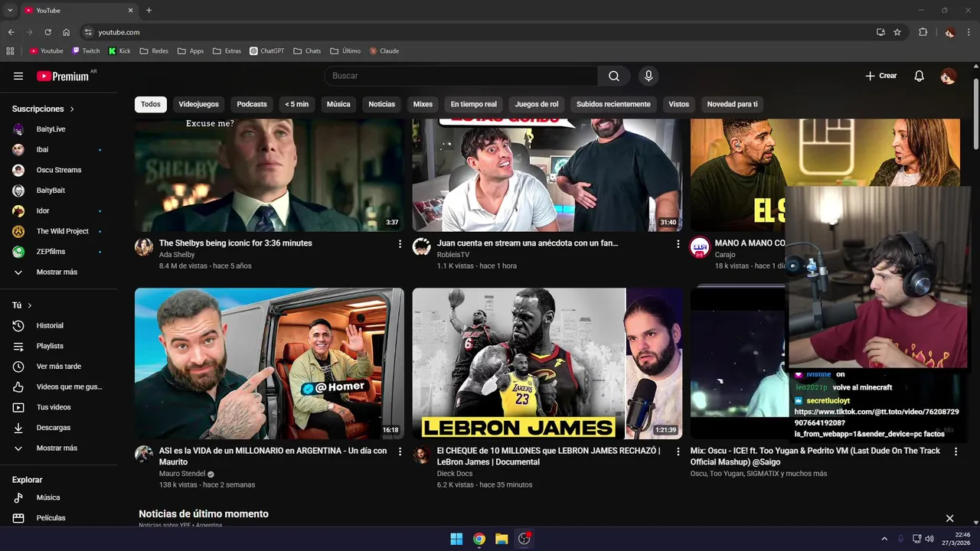Expand Mostrar más under subscriptions
The image size is (980, 551).
(58, 272)
